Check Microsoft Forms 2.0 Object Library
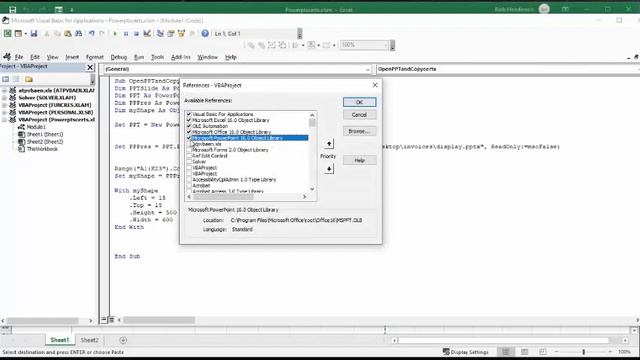Viewport: 640px width, 360px height. [x=189, y=150]
